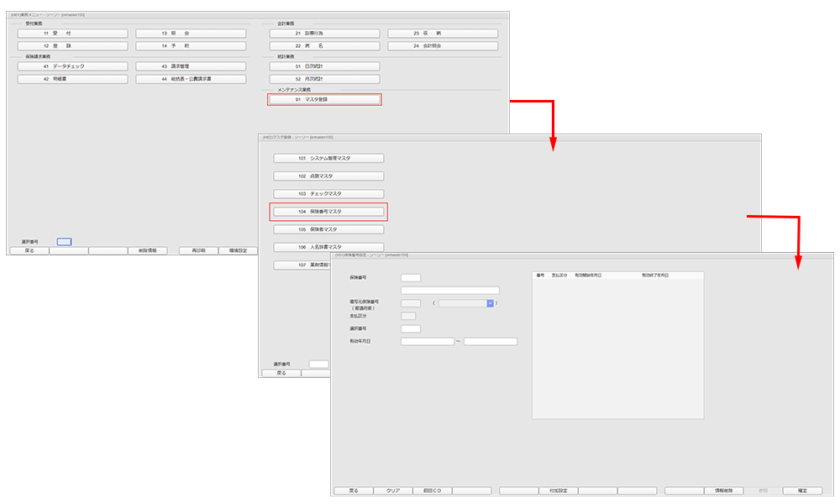Click the 保険番号 input field
The width and height of the screenshot is (840, 504).
411,277
